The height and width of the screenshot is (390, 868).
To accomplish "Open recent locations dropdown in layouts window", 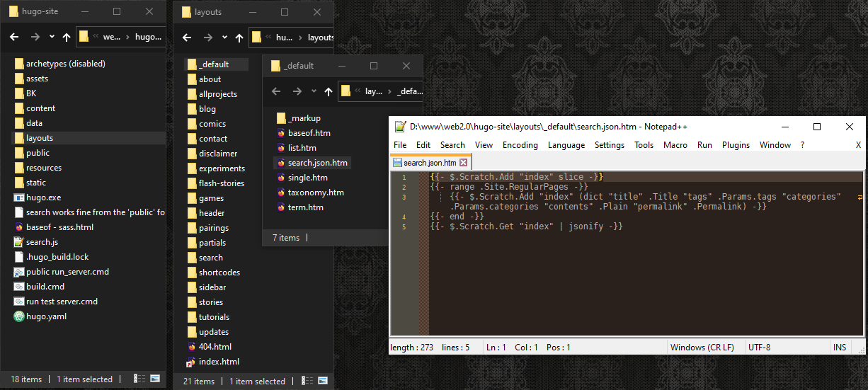I will tap(224, 38).
